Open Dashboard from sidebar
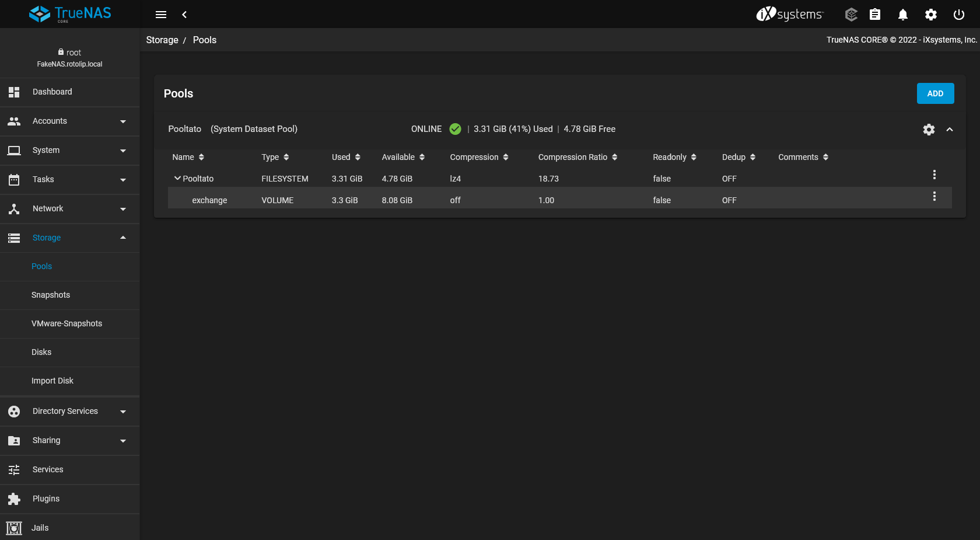The height and width of the screenshot is (540, 980). click(52, 92)
